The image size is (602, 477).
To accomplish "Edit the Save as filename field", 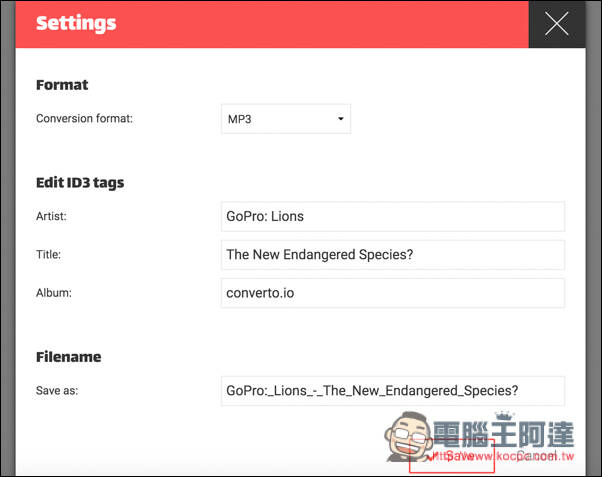I will pos(393,391).
